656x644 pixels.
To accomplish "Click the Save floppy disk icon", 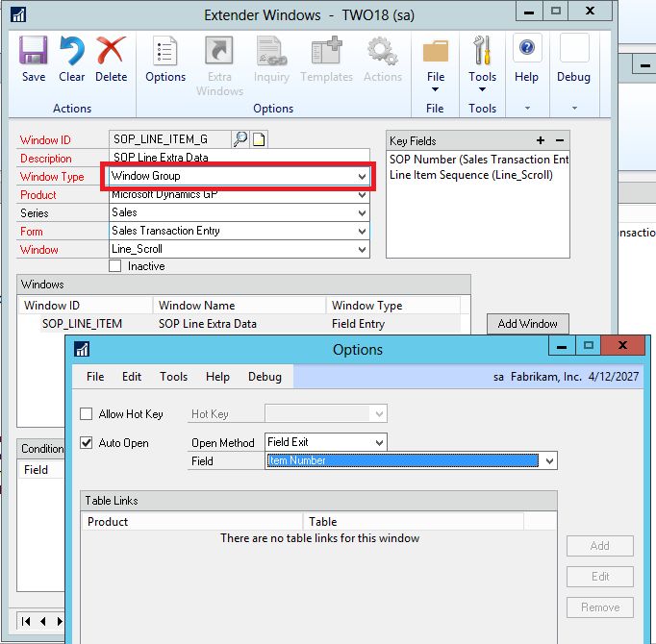I will [34, 51].
